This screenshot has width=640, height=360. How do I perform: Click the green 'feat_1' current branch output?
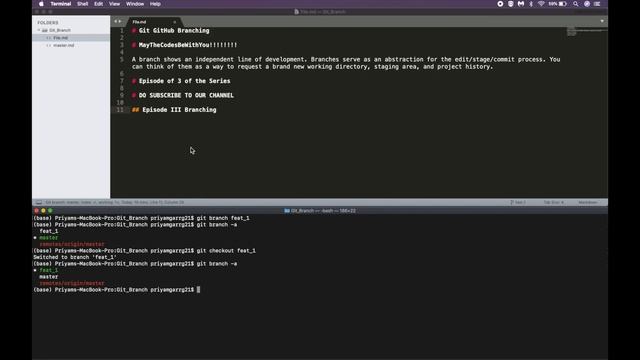[49, 270]
